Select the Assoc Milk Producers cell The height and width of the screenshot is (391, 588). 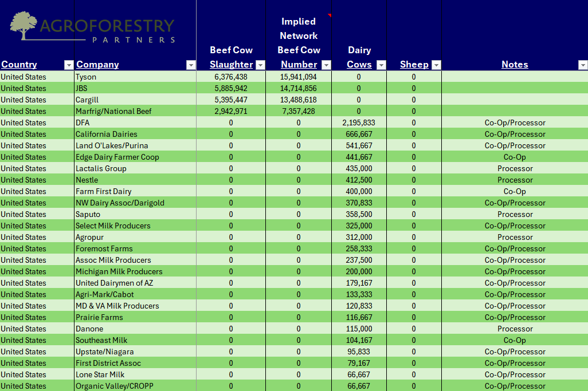tap(135, 260)
